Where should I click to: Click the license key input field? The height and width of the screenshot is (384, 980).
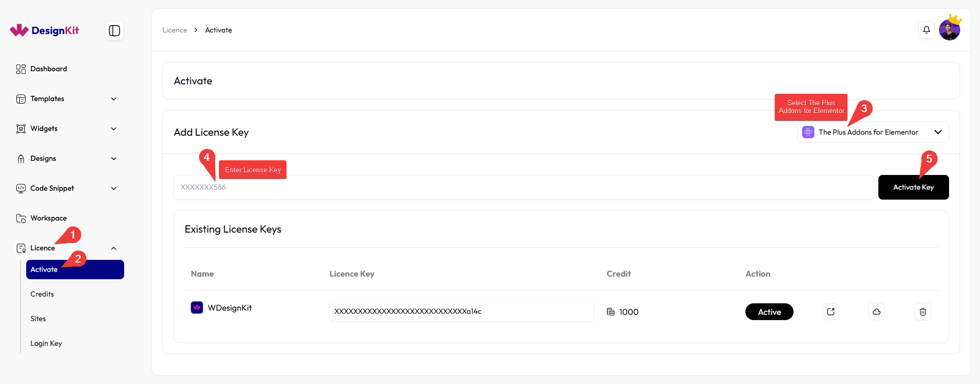pyautogui.click(x=524, y=188)
